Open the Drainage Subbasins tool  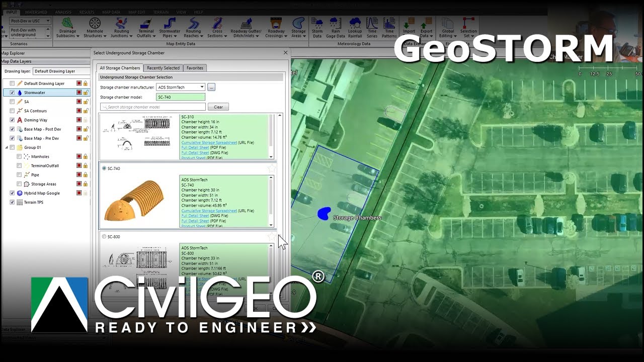point(68,28)
